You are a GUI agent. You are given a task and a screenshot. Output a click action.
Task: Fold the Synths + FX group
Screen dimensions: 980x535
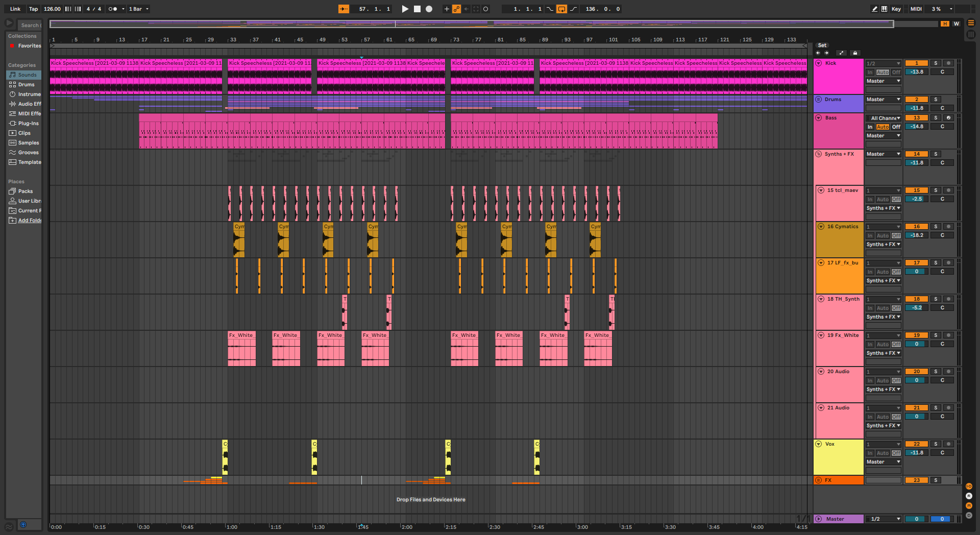819,154
